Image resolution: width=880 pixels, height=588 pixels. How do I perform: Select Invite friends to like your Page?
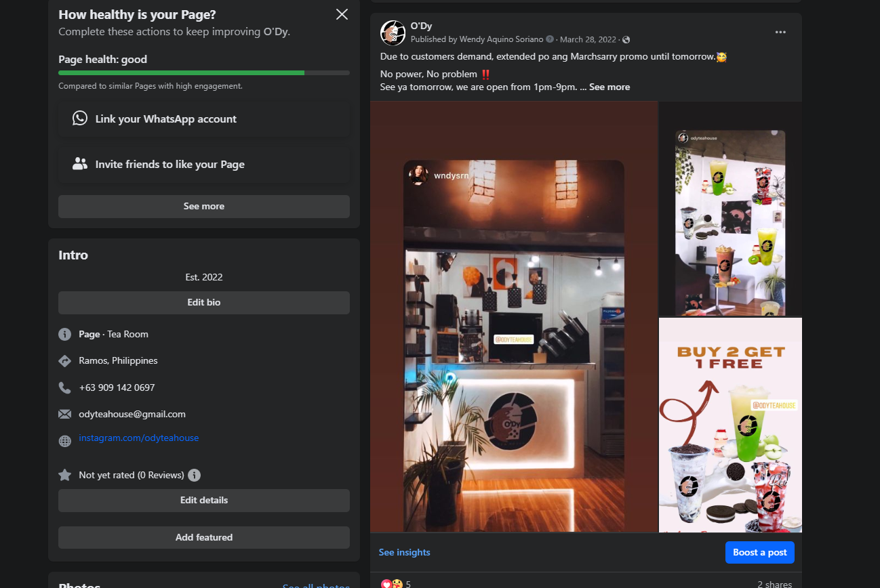[204, 164]
